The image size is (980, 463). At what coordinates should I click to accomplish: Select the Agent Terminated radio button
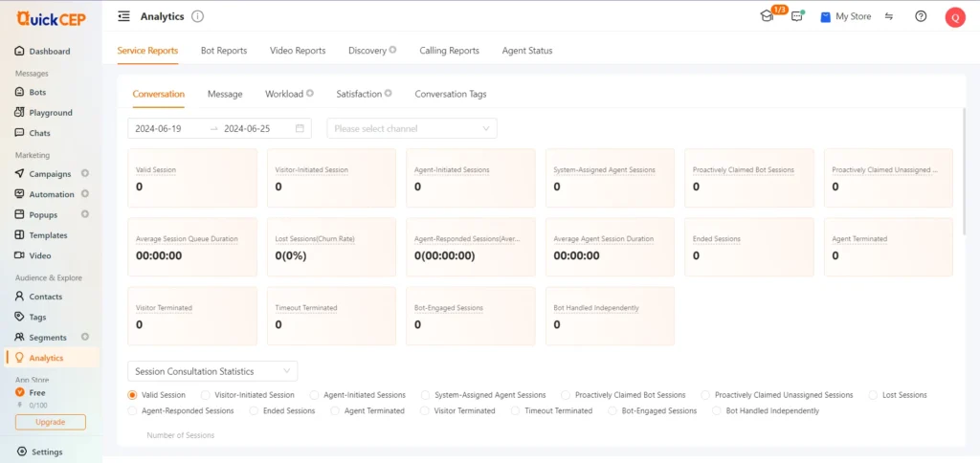(334, 410)
